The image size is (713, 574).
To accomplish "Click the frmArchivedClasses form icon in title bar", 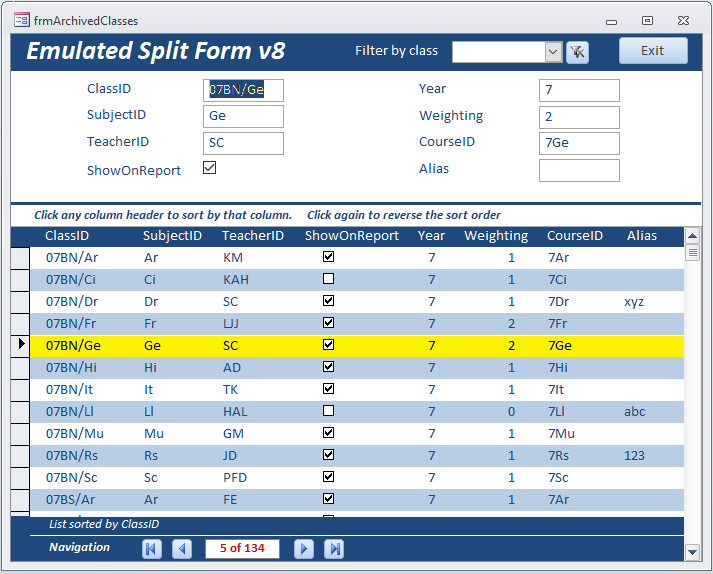I will point(21,20).
